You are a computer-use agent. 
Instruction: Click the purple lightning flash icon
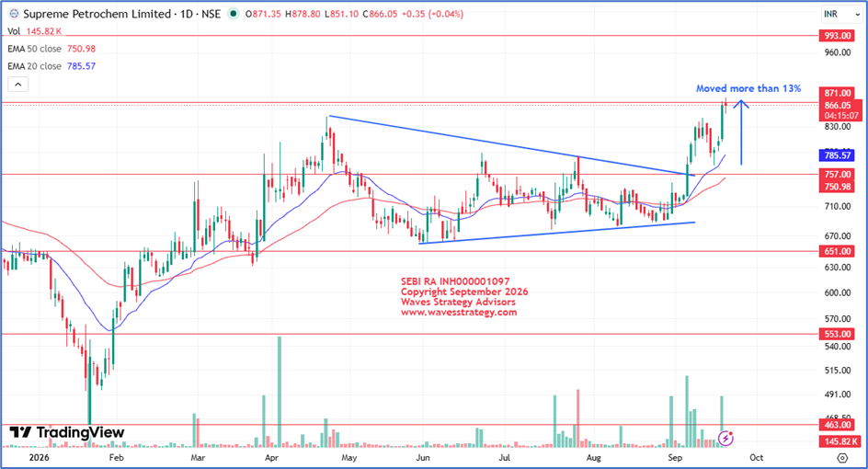(725, 439)
